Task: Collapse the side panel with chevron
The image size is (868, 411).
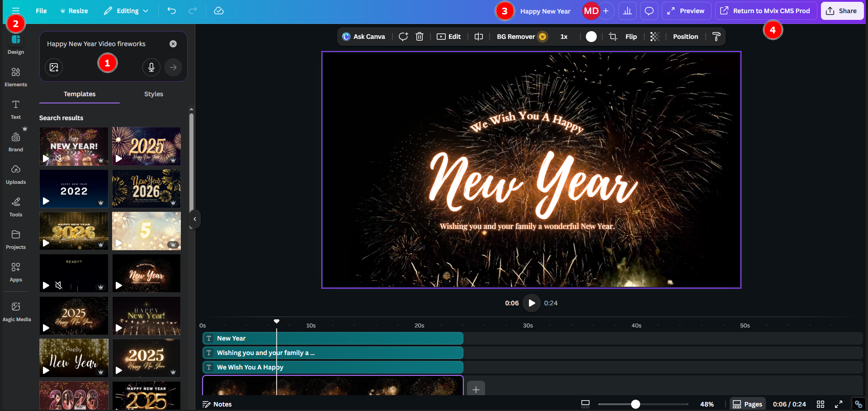Action: [x=195, y=219]
